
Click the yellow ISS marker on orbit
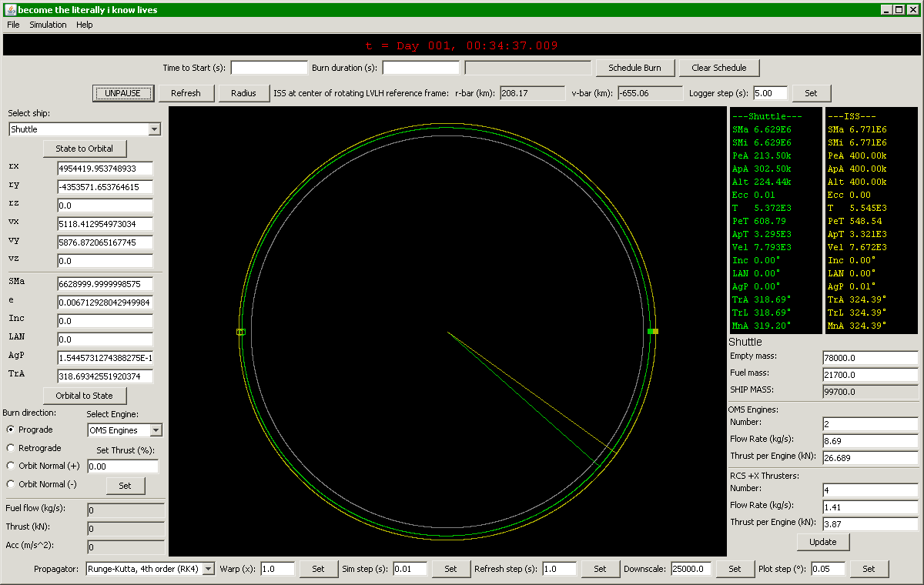(x=655, y=331)
